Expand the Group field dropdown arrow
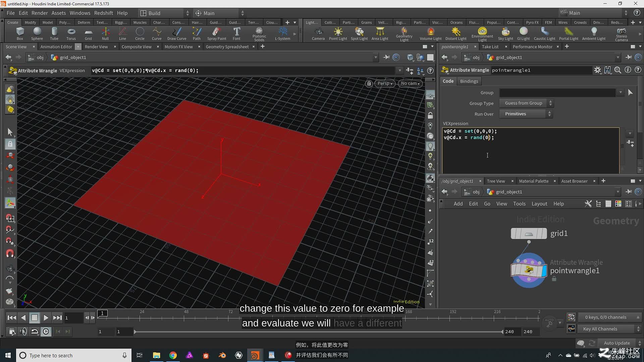This screenshot has width=644, height=362. pyautogui.click(x=621, y=93)
